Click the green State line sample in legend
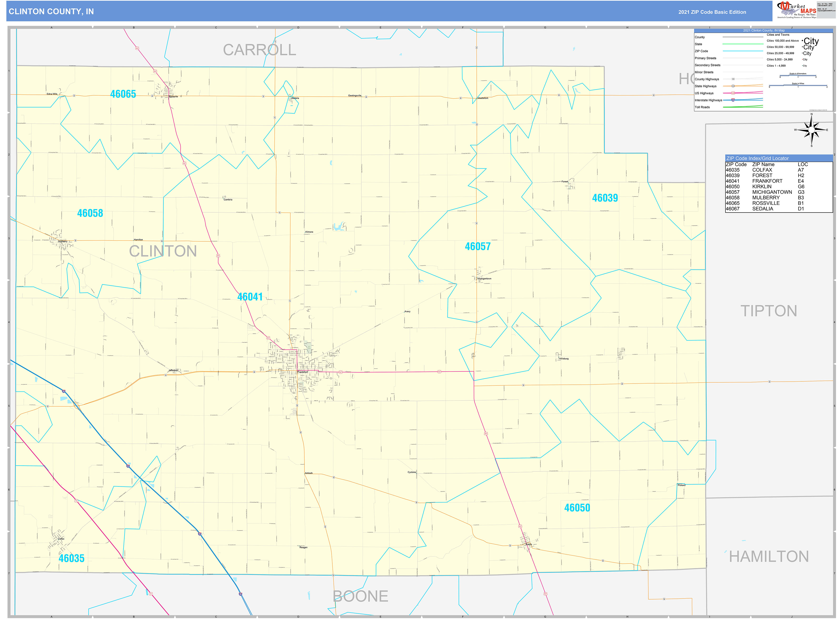Viewport: 840px width, 619px height. coord(743,44)
